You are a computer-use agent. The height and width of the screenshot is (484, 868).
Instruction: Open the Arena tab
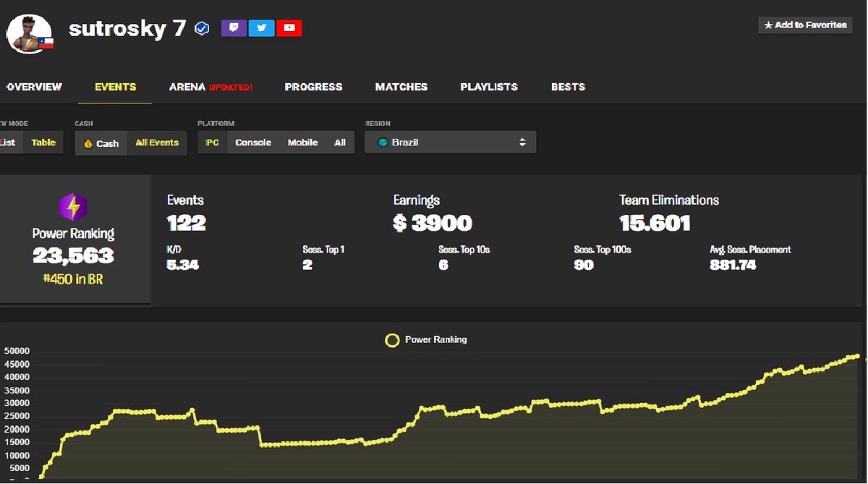click(210, 87)
